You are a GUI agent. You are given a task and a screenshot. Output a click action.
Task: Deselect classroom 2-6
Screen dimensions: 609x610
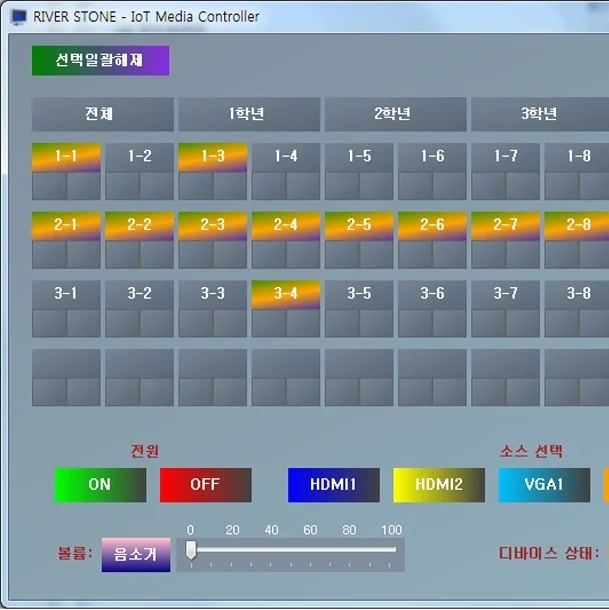coord(432,226)
